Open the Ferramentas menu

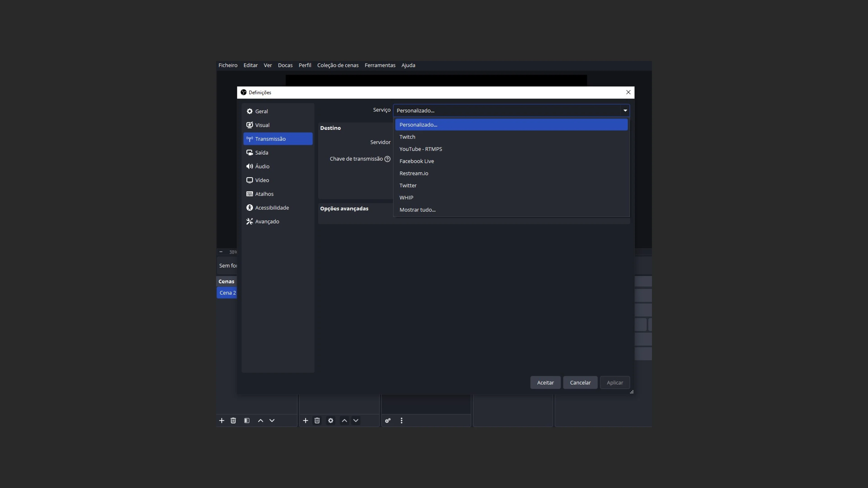coord(380,65)
